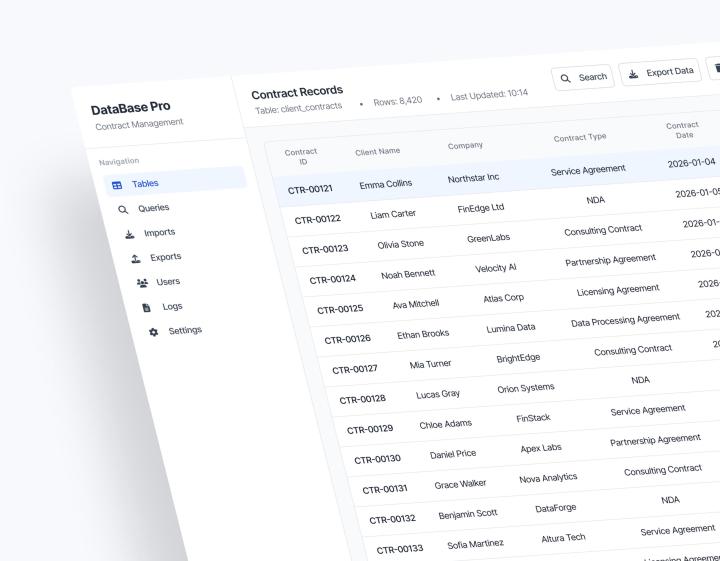Select contract CTR-00122

(317, 219)
